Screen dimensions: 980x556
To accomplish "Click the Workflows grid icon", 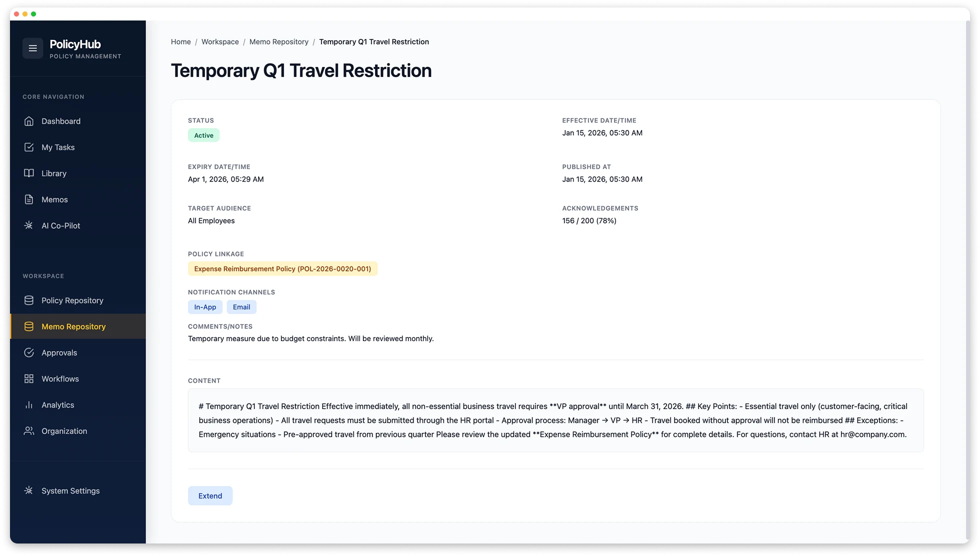I will point(29,378).
